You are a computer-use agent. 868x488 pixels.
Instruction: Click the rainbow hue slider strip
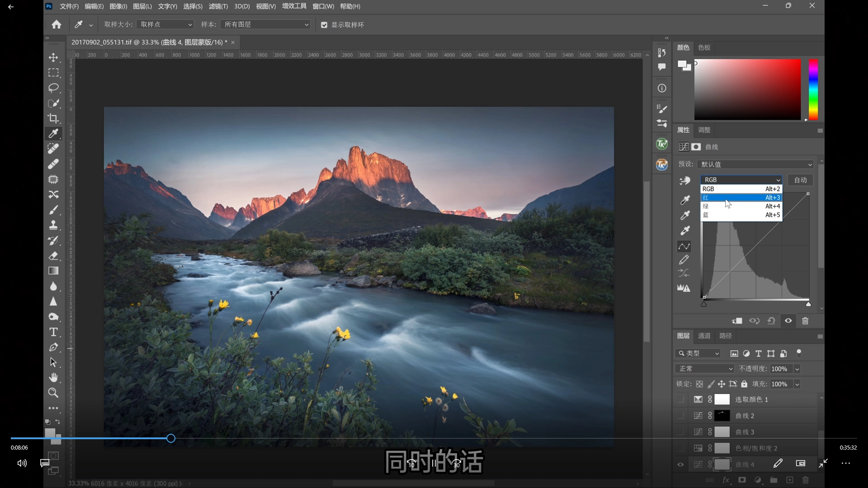pyautogui.click(x=813, y=89)
